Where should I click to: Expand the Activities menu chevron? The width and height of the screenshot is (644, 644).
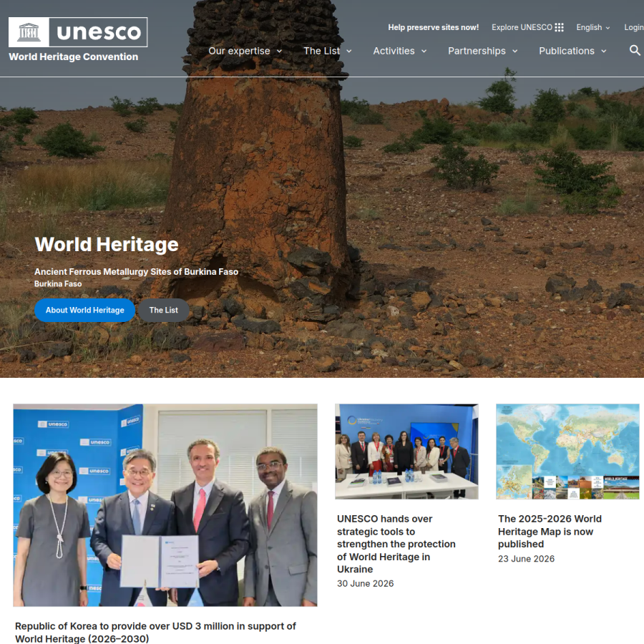[x=424, y=52]
